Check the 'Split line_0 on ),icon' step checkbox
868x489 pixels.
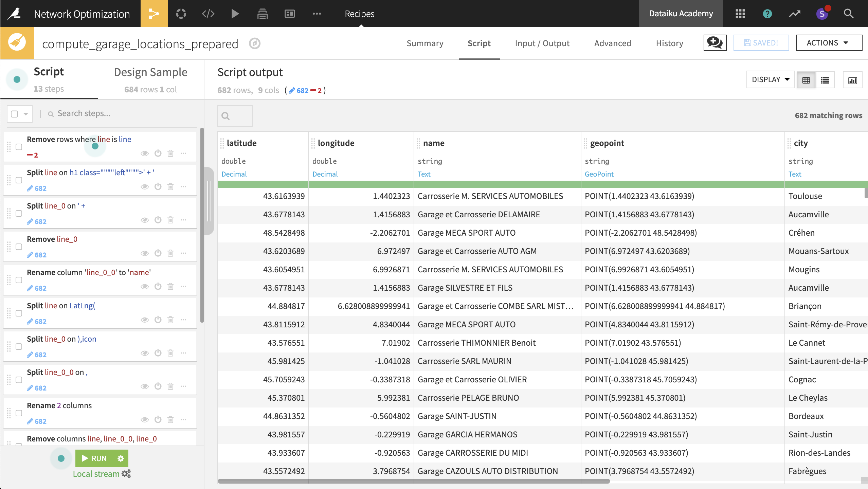(19, 346)
